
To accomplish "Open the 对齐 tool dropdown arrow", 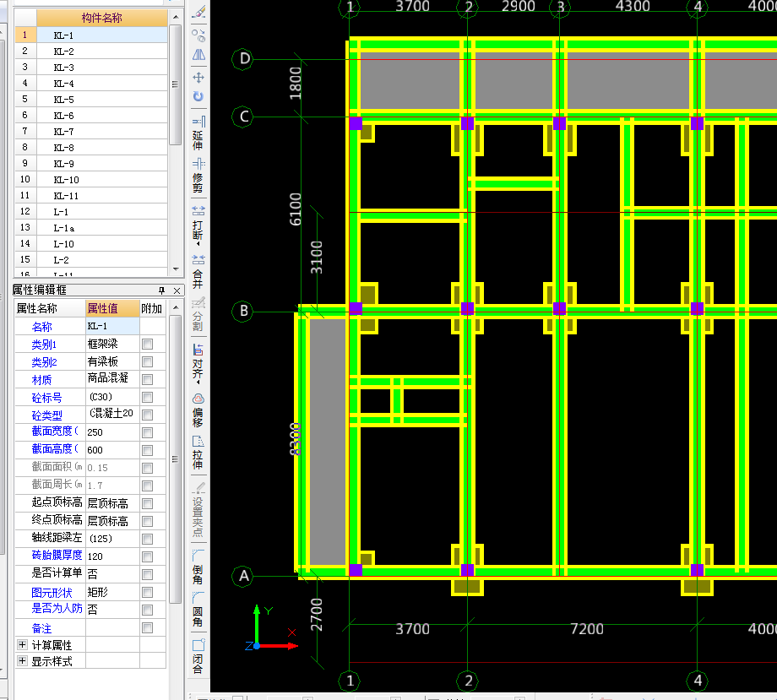I will [x=198, y=382].
